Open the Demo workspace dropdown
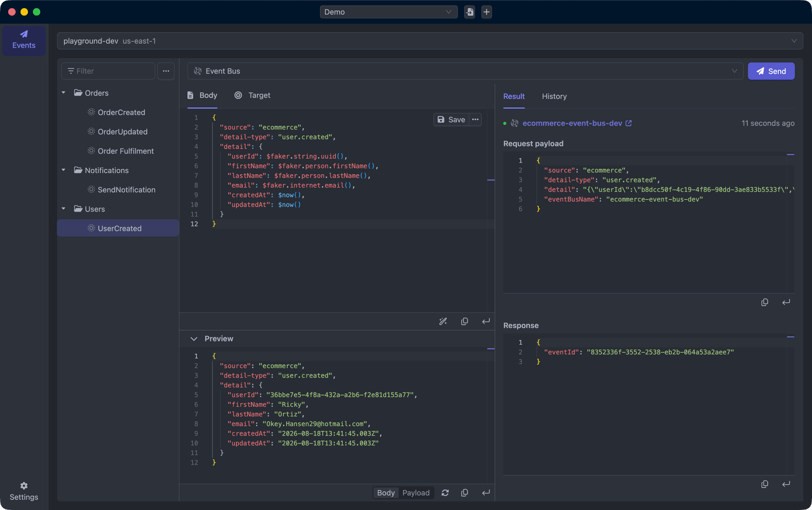The height and width of the screenshot is (510, 812). click(x=389, y=12)
